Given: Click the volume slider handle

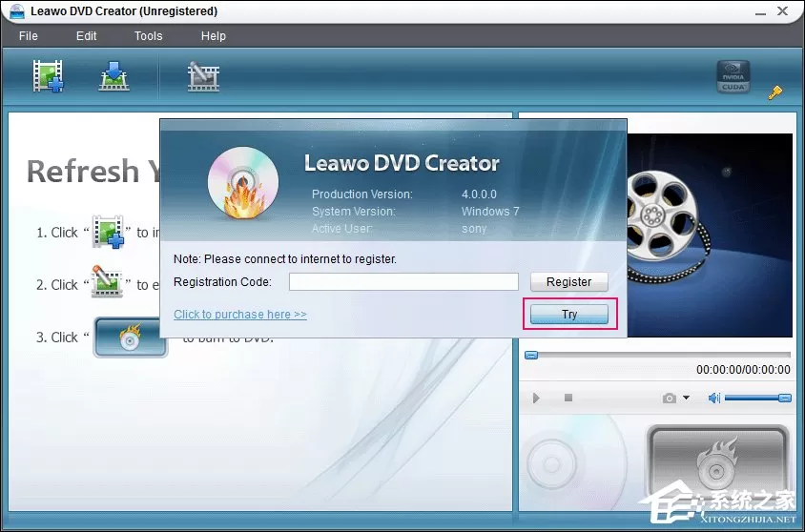Looking at the screenshot, I should (784, 399).
